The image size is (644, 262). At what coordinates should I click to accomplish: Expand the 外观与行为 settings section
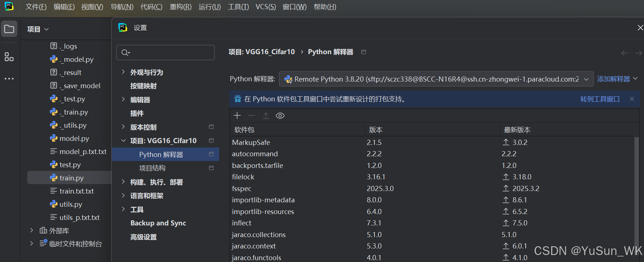point(123,72)
